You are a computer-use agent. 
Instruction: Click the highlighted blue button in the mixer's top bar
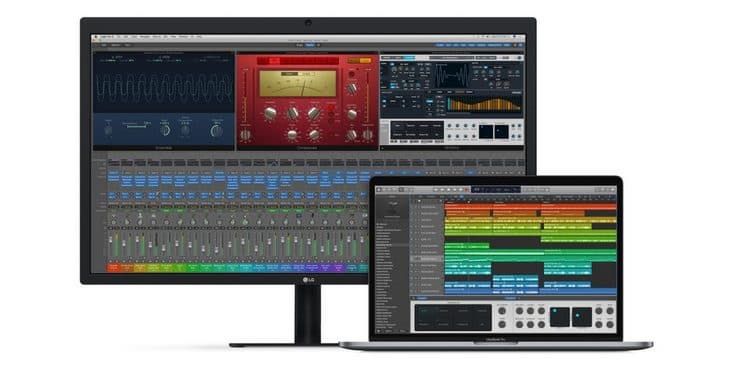[309, 45]
